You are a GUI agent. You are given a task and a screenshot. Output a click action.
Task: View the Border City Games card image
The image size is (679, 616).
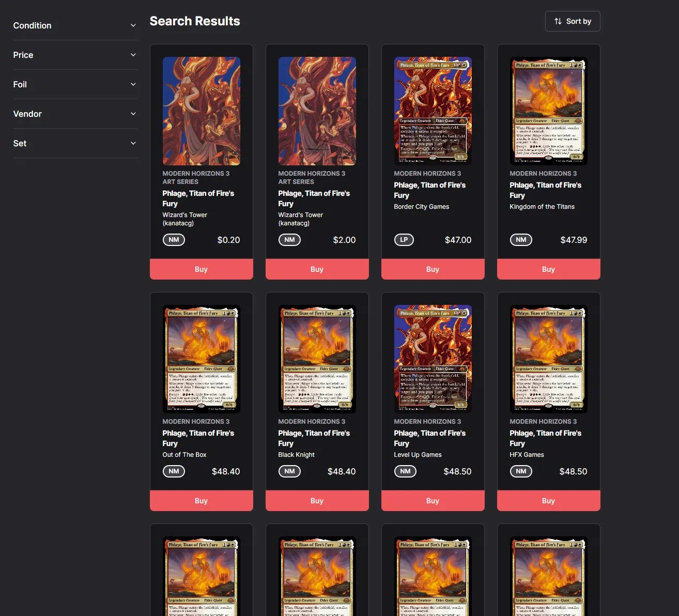[433, 111]
